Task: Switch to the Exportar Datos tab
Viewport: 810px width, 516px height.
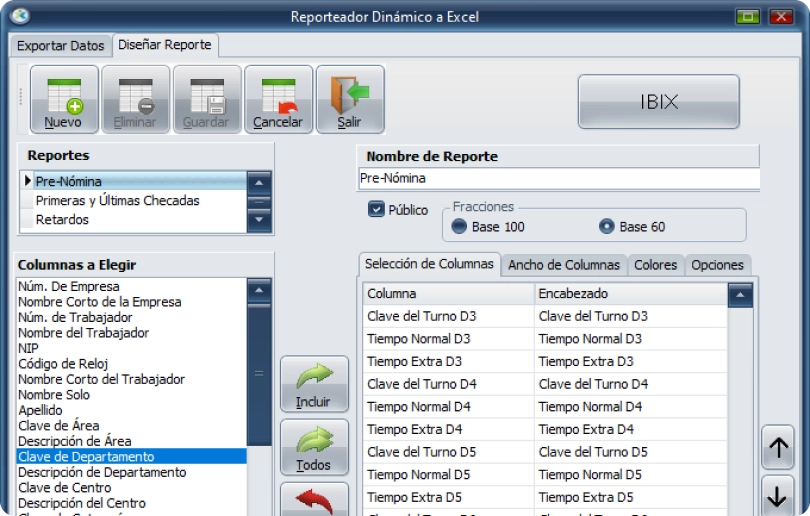Action: coord(61,46)
